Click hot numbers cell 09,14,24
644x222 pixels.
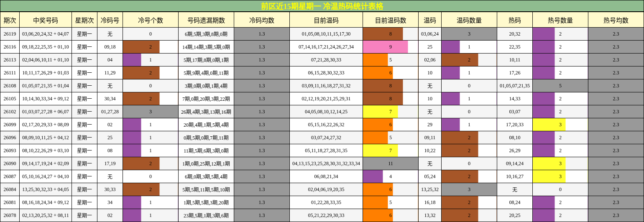[x=515, y=163]
